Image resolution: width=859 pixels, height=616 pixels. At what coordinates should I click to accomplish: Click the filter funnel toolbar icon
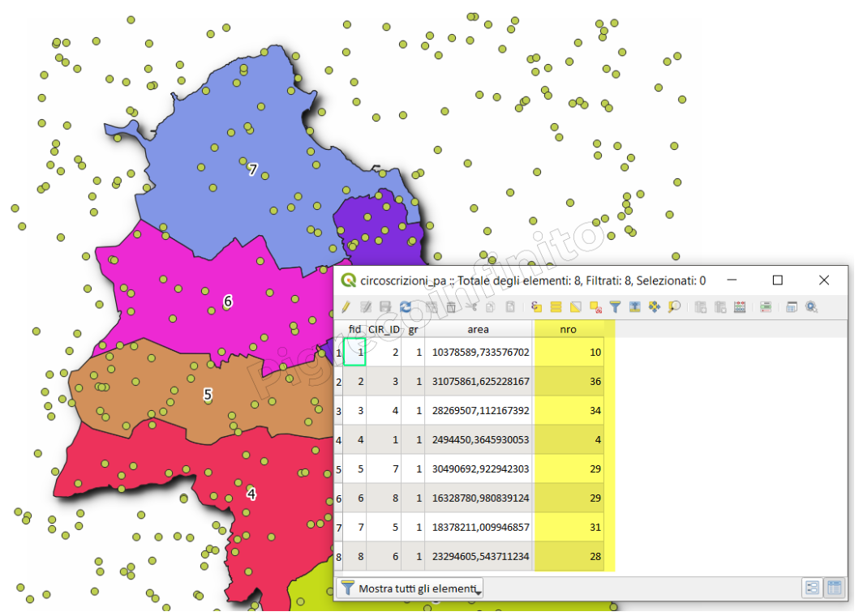pos(615,307)
